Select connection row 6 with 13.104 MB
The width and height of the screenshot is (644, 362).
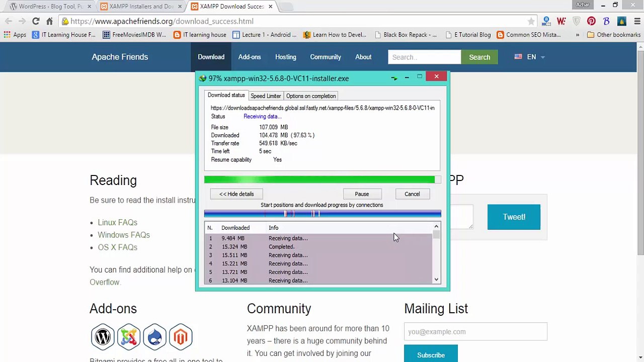pos(319,281)
